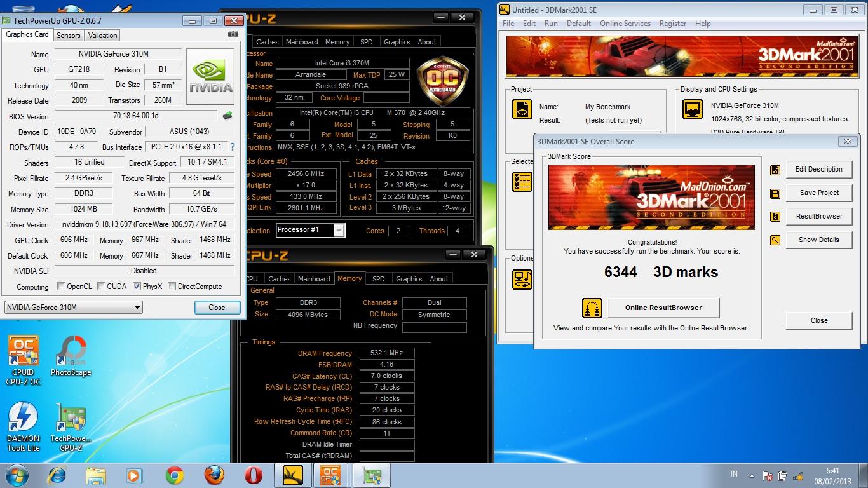Click the Edit Description button
The width and height of the screenshot is (868, 488).
point(819,170)
